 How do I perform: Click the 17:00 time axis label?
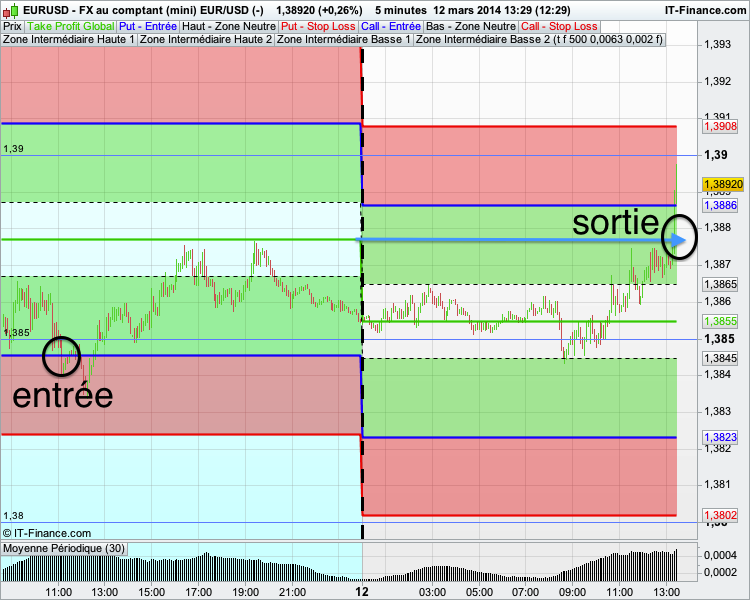(x=198, y=592)
